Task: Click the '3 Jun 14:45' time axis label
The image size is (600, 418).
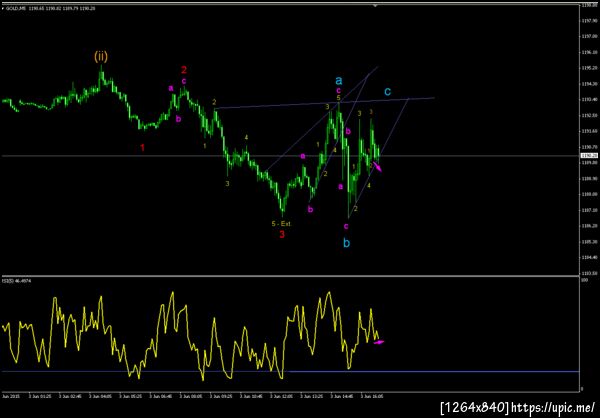Action: pos(342,397)
